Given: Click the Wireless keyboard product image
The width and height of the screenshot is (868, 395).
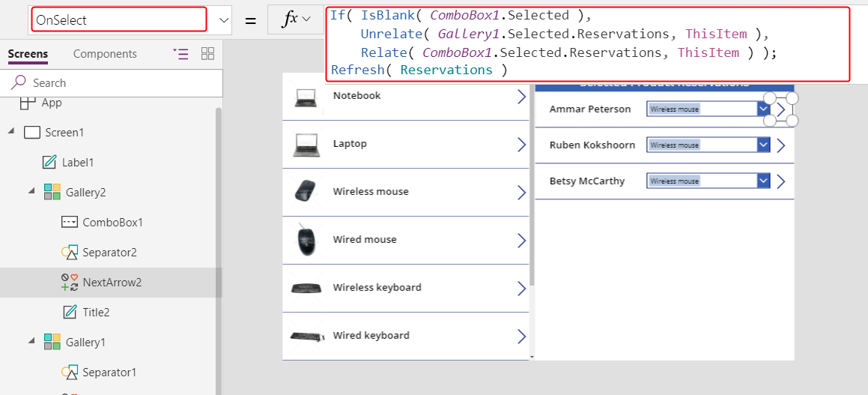Looking at the screenshot, I should point(306,289).
